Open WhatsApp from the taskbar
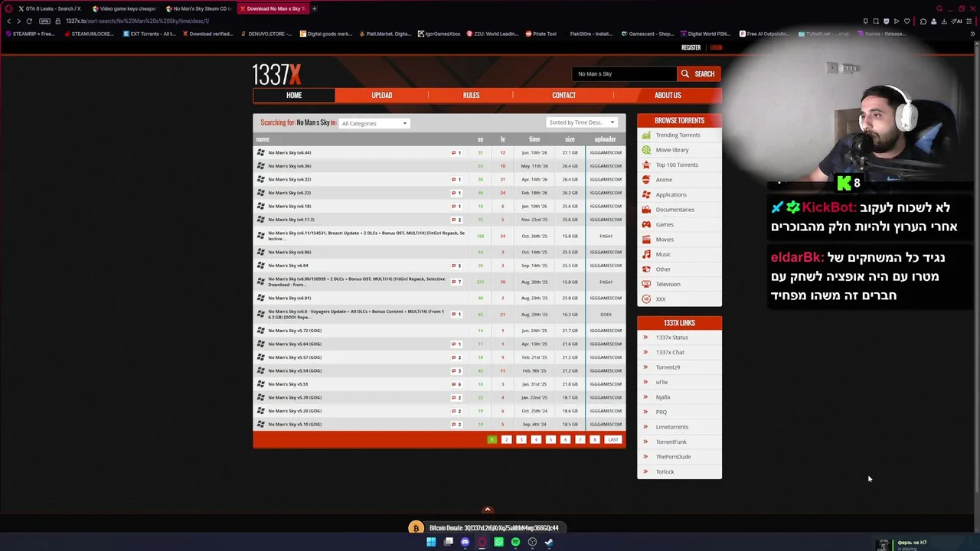980x551 pixels. pos(498,542)
